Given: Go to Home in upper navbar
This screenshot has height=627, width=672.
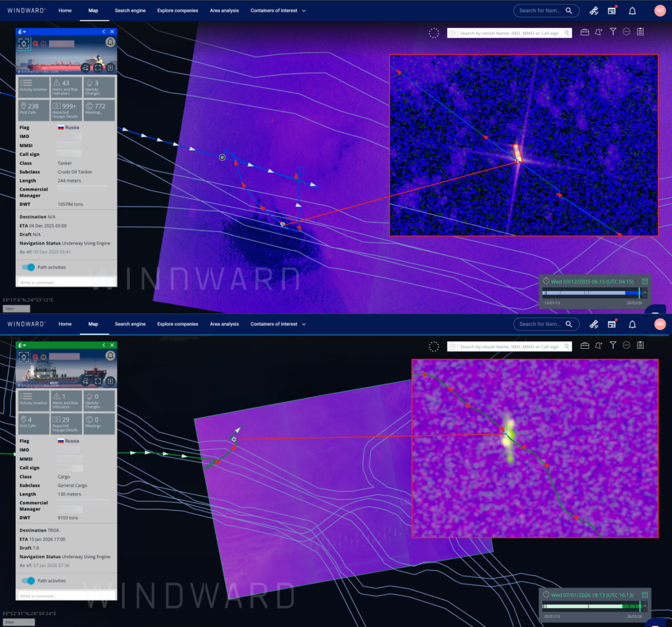Looking at the screenshot, I should pyautogui.click(x=65, y=10).
